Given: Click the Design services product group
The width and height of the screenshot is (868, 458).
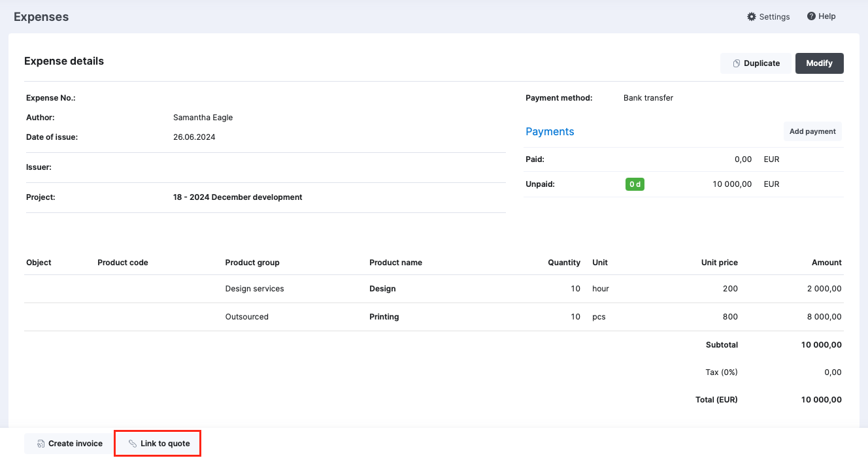Looking at the screenshot, I should (x=254, y=289).
